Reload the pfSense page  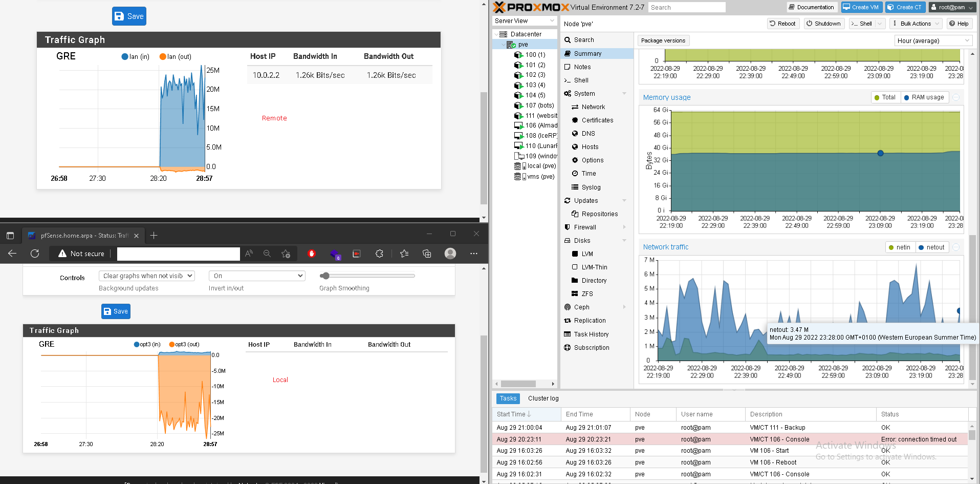coord(35,254)
